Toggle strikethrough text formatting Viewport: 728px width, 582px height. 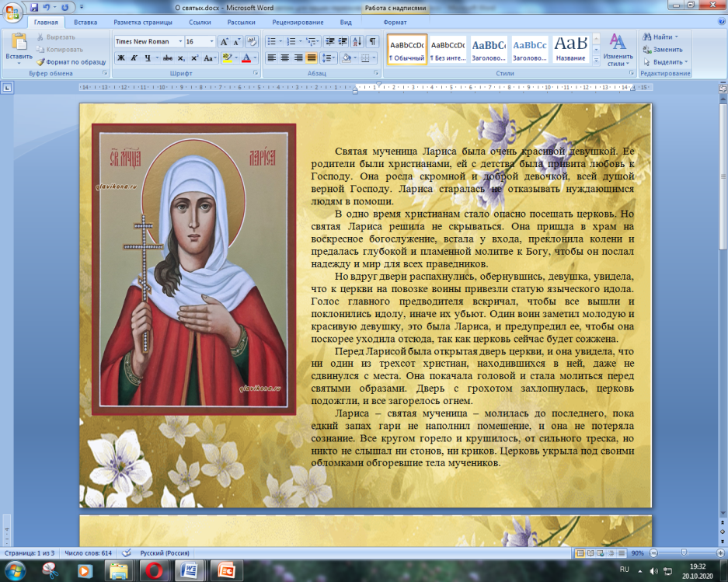tap(168, 58)
